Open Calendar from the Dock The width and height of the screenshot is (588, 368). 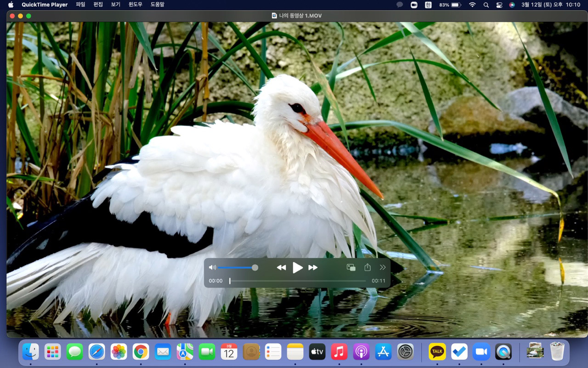tap(229, 352)
